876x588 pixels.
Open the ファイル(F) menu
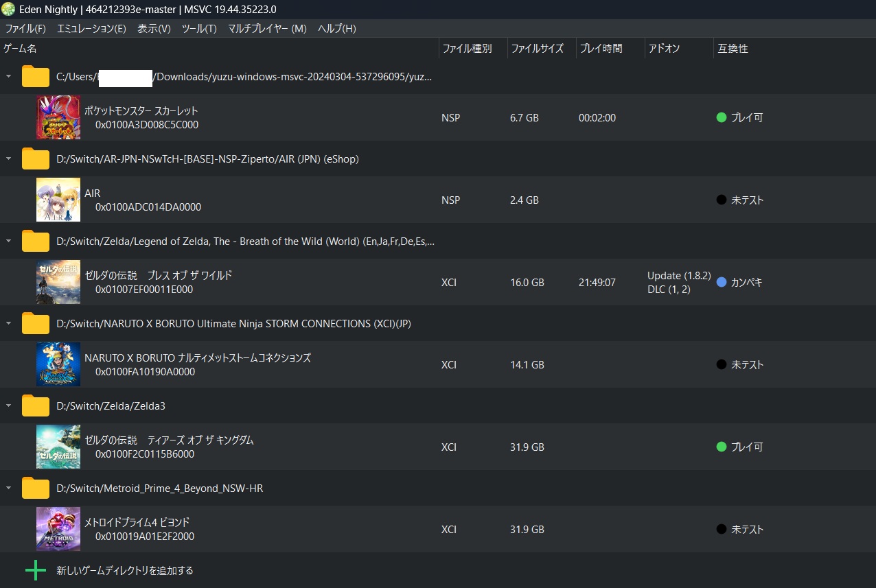click(x=25, y=29)
